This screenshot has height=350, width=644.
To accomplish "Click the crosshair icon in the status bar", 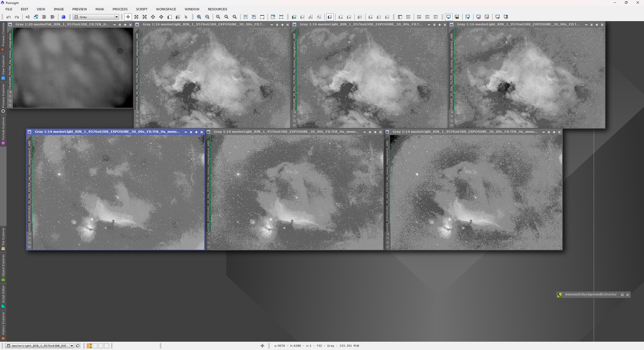I will click(262, 346).
